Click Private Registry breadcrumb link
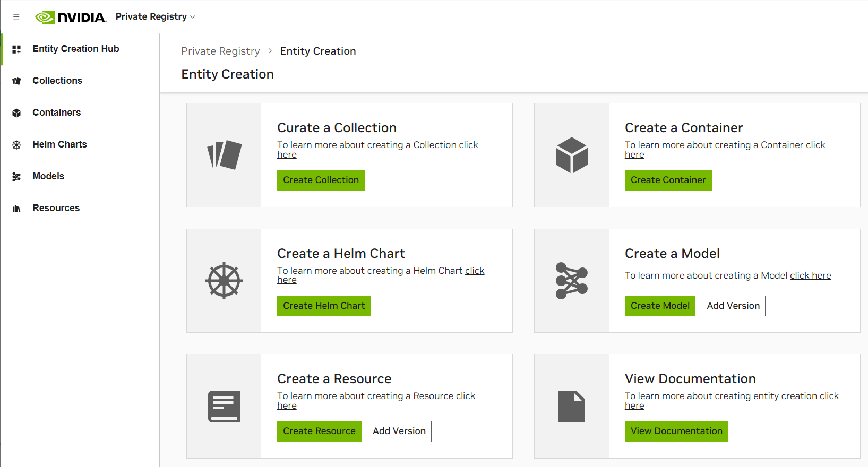Image resolution: width=868 pixels, height=467 pixels. [x=220, y=51]
